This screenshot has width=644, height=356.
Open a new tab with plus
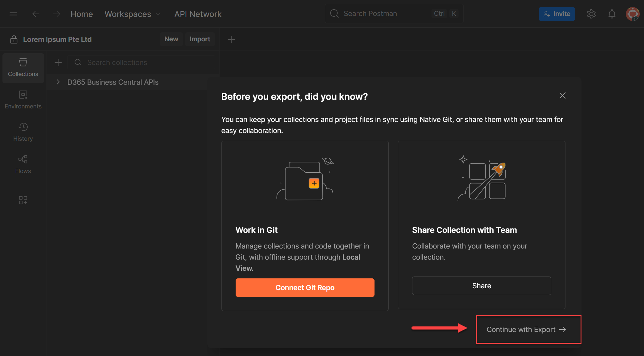pyautogui.click(x=231, y=39)
